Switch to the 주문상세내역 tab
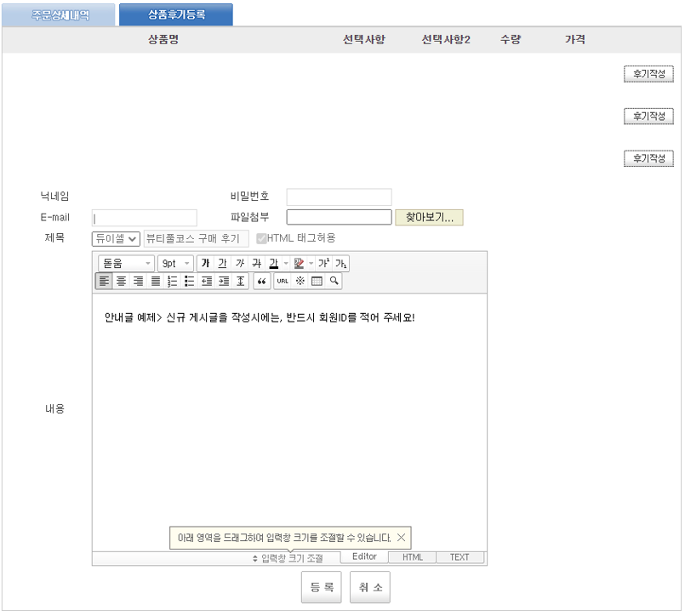This screenshot has height=616, width=685. tap(60, 14)
